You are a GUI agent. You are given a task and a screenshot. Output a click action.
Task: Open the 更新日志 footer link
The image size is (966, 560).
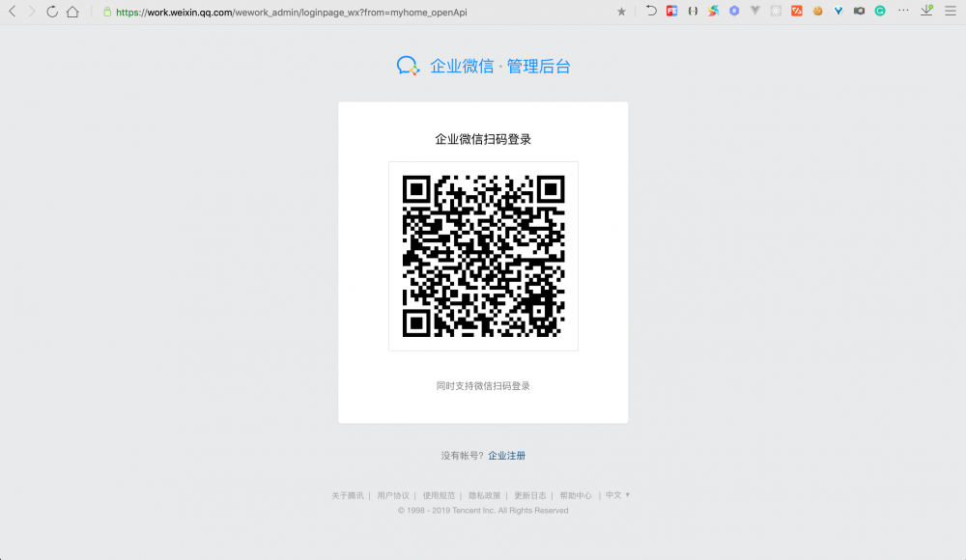[529, 495]
